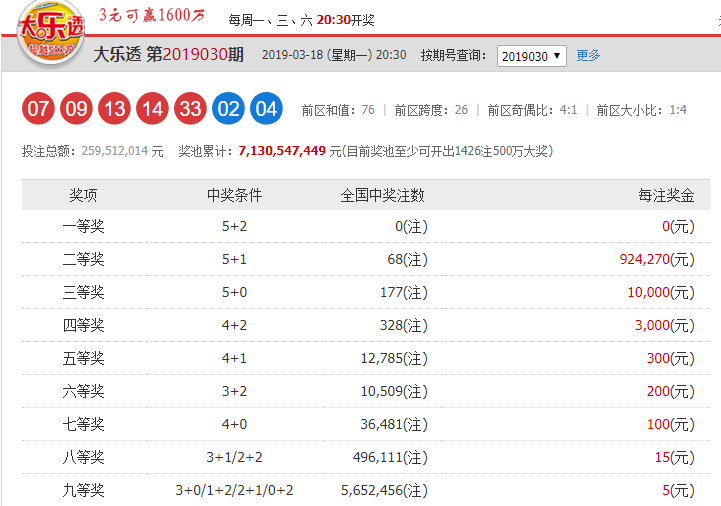The height and width of the screenshot is (506, 721).
Task: Open the 按期号查询 issue dropdown 2019030
Action: tap(531, 56)
